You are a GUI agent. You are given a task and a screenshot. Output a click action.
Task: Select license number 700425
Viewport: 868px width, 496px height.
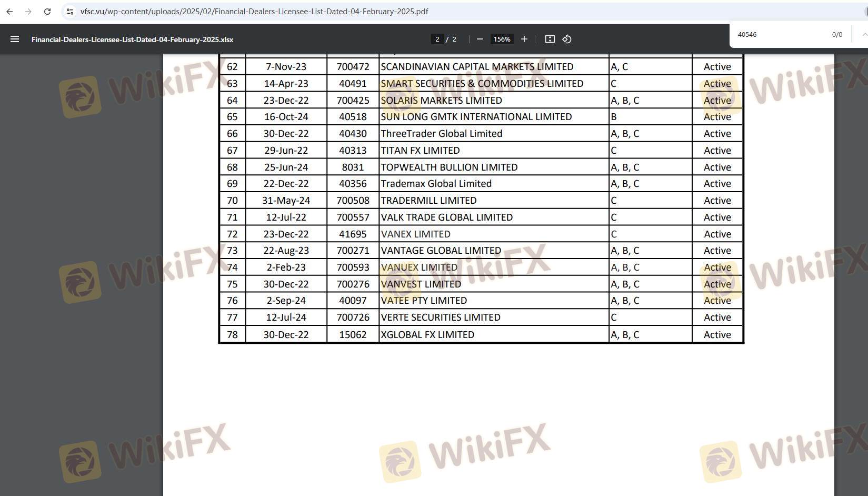pos(353,100)
